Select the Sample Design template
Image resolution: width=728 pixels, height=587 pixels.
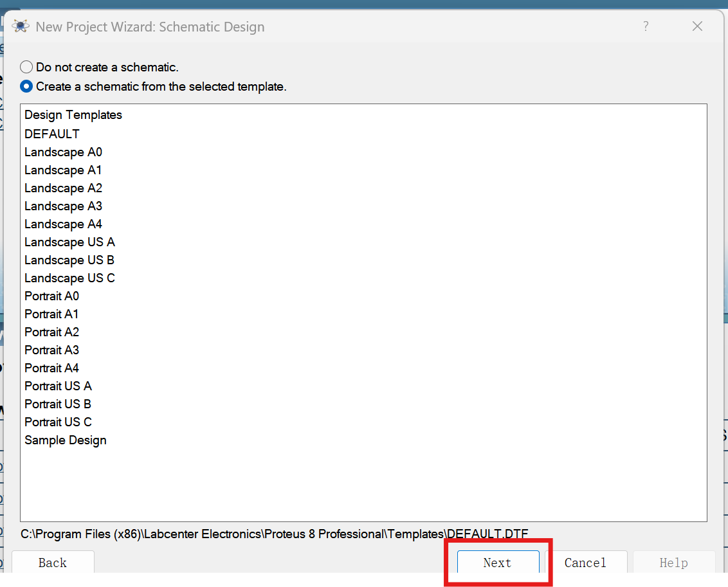click(x=66, y=440)
